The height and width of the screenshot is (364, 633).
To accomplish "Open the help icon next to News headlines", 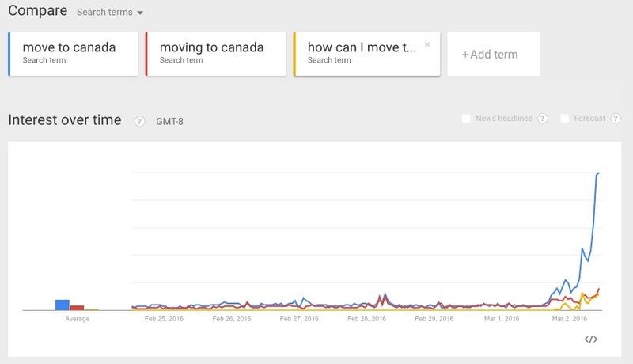I will click(x=543, y=119).
